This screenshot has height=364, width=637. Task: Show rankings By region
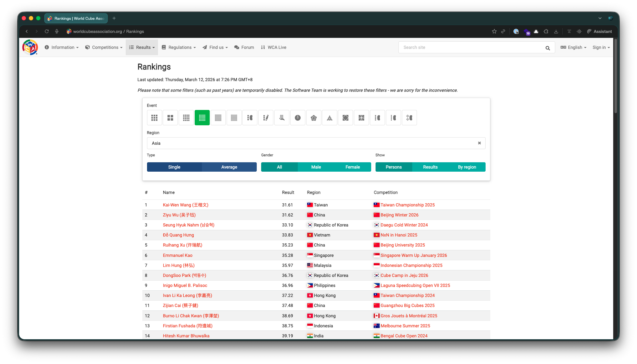[x=467, y=167]
